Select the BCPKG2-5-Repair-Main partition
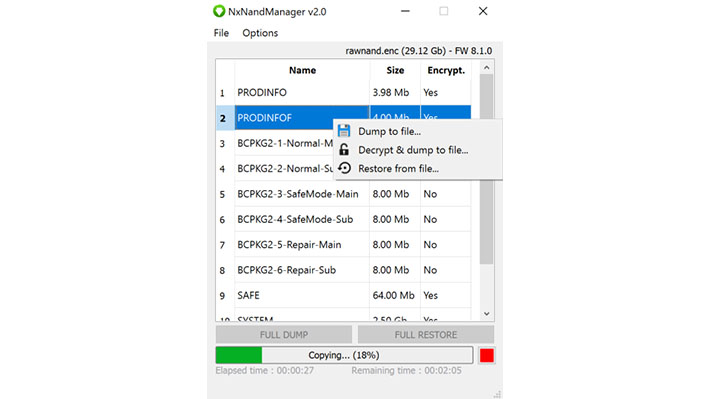Screen dimensions: 710x399 point(302,245)
